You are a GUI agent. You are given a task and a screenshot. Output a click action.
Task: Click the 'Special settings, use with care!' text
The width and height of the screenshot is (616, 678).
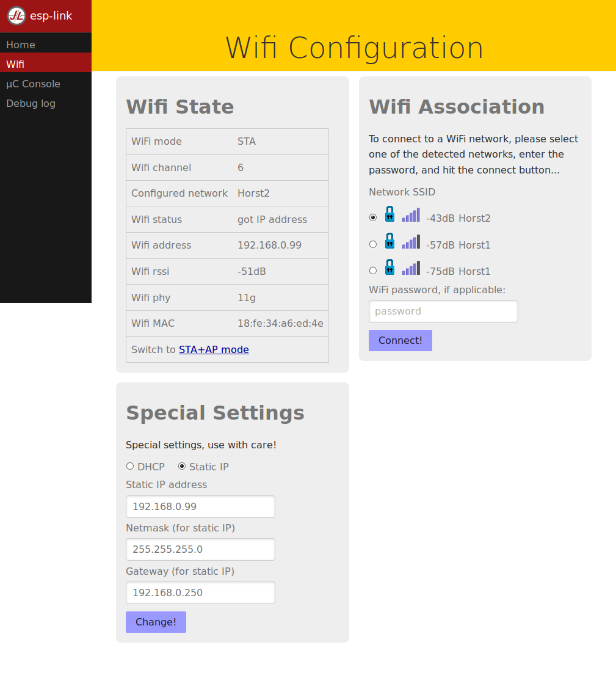201,445
